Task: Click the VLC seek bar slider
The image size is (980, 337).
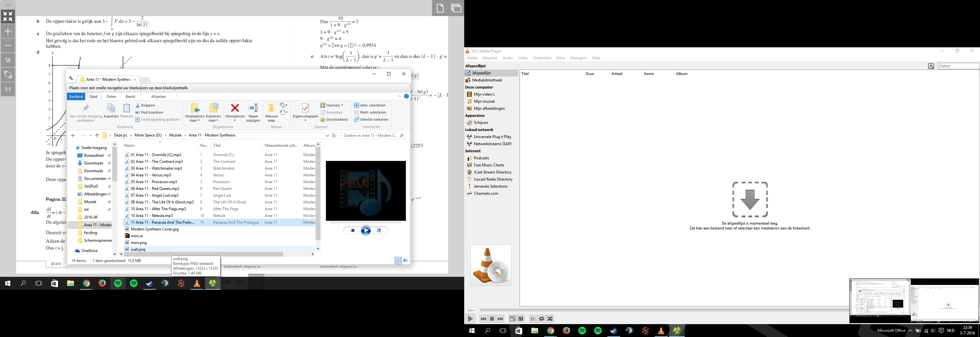Action: (662, 310)
